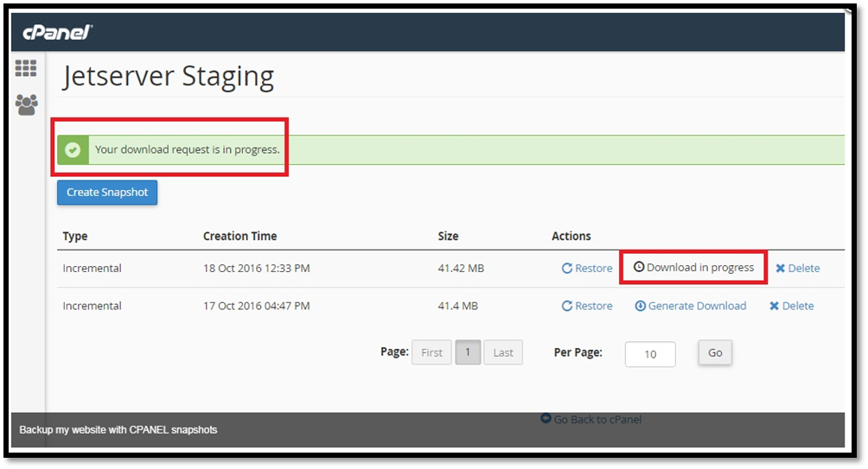Go to Last page of snapshots
Screen dimensions: 868x469
(503, 352)
